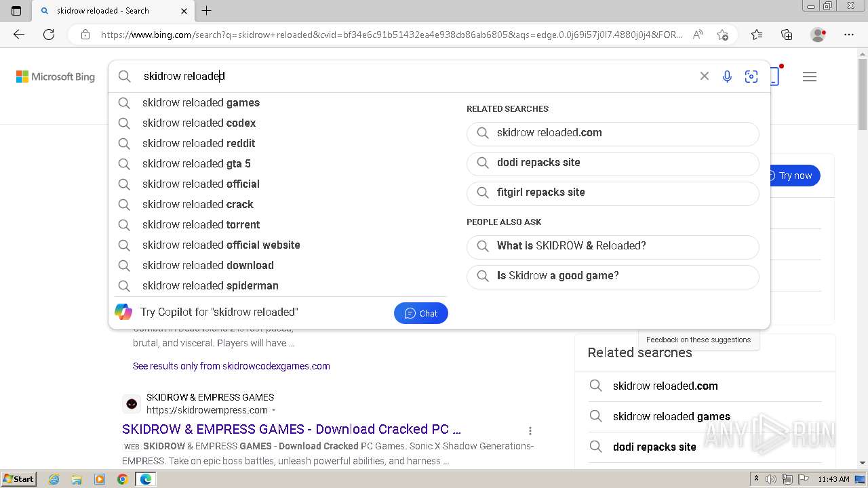This screenshot has height=488, width=868.
Task: Open the Favorites list
Action: 757,35
